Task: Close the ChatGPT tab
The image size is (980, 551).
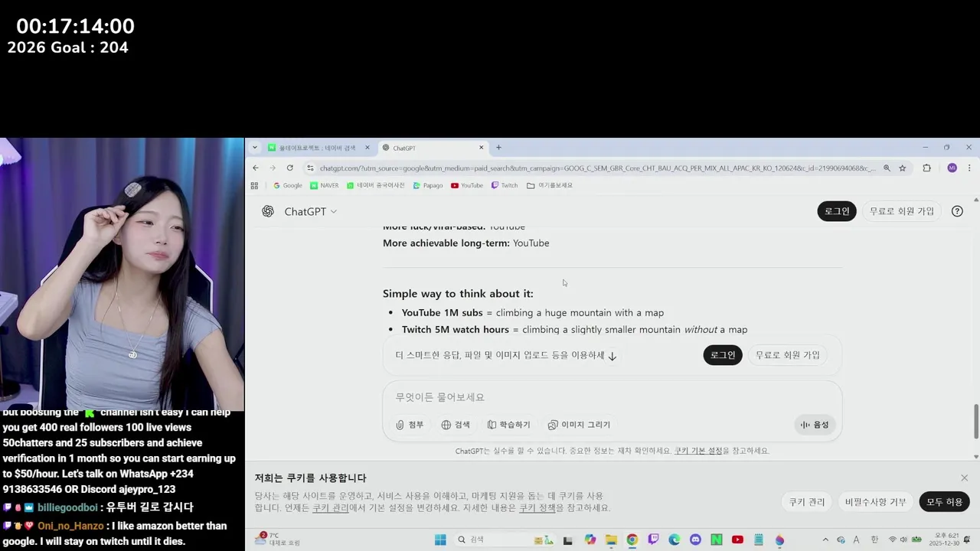Action: coord(482,148)
